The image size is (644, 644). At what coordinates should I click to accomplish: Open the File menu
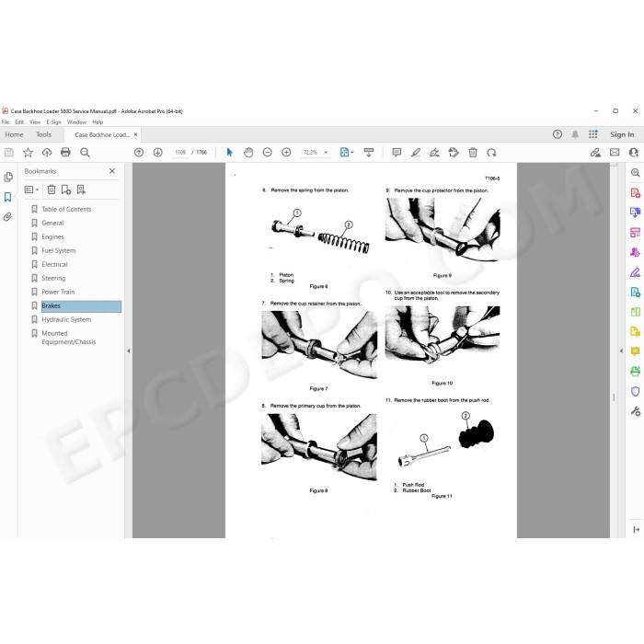point(6,122)
